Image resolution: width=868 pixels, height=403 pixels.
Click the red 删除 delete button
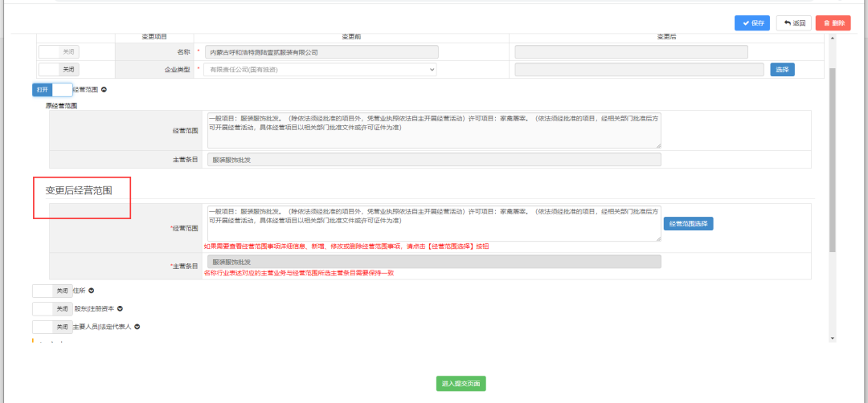point(833,23)
